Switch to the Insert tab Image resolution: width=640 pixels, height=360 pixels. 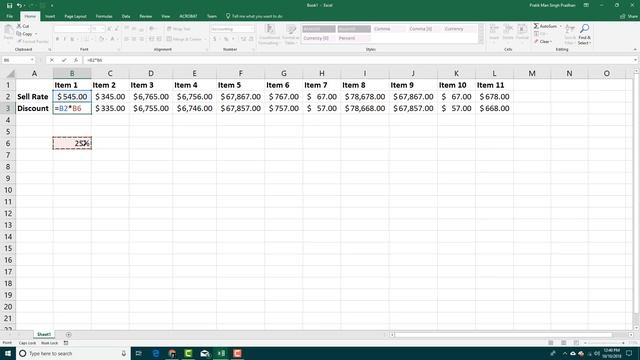(x=50, y=16)
